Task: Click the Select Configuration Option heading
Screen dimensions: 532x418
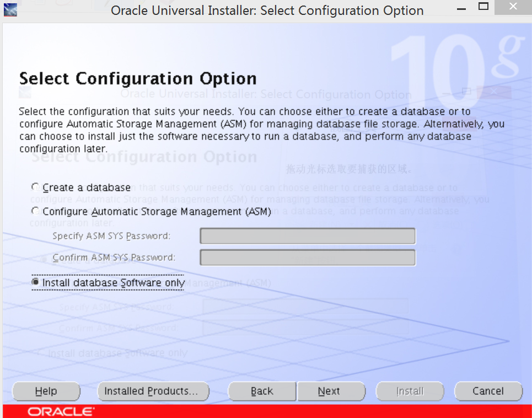Action: (138, 79)
